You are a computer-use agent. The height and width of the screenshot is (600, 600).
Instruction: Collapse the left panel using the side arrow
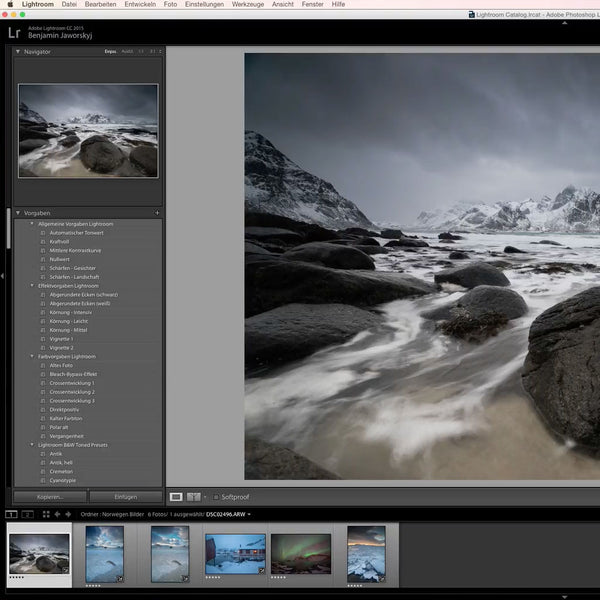pyautogui.click(x=3, y=275)
